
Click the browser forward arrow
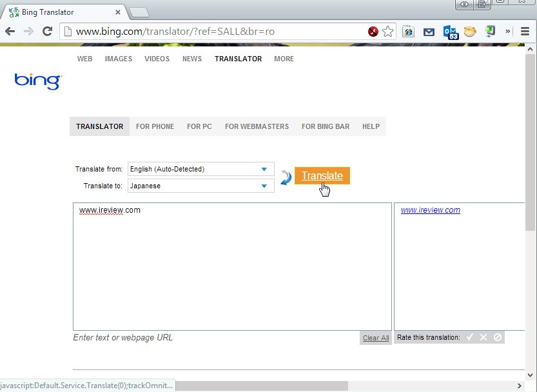(x=28, y=32)
